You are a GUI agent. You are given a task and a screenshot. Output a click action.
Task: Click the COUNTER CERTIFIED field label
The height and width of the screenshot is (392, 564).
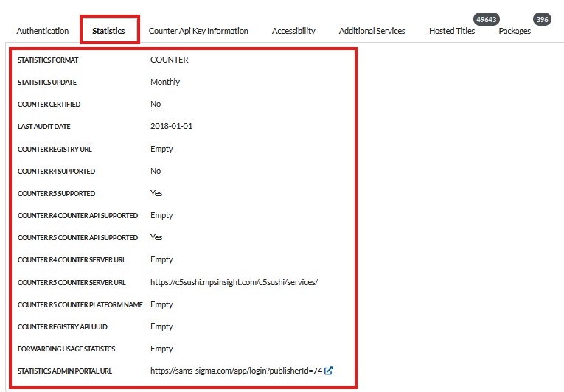[x=49, y=105]
